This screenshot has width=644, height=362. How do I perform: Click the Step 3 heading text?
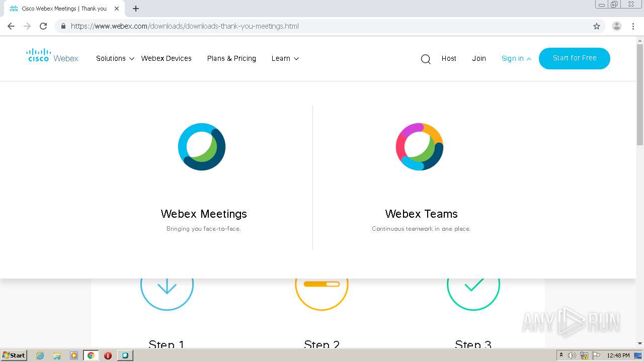point(473,344)
